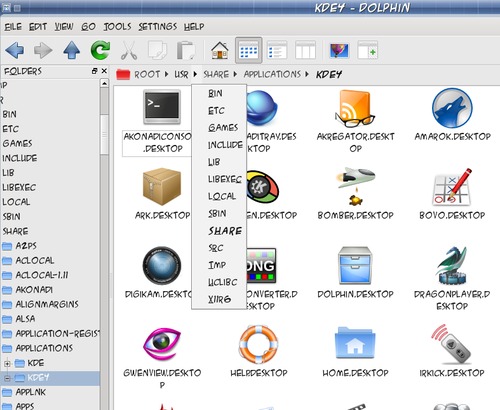Expand the Kde folder tree node
Image resolution: width=500 pixels, height=410 pixels.
tap(7, 363)
